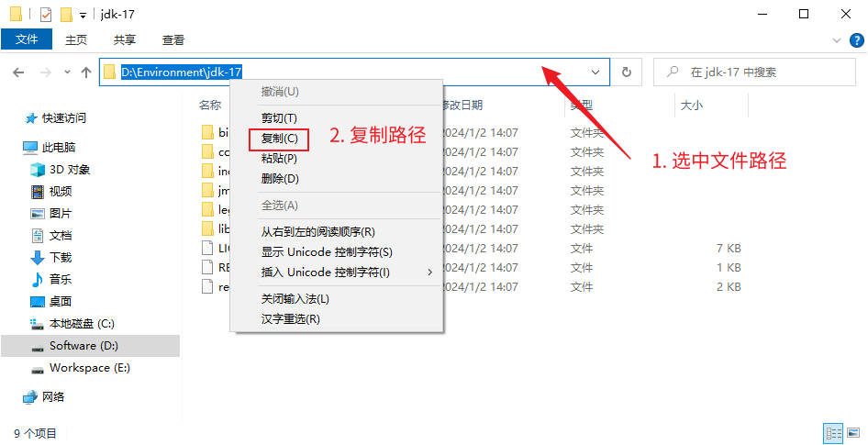Open the 查看 ribbon tab
The image size is (868, 445).
coord(173,40)
